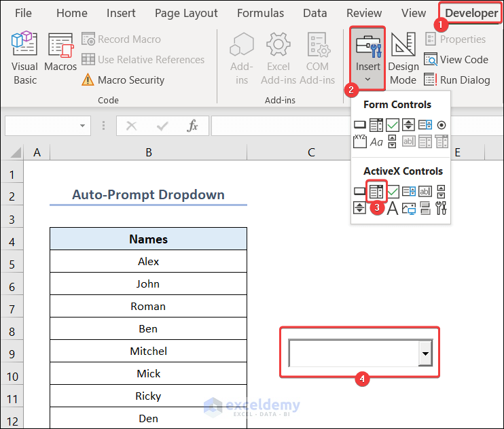The height and width of the screenshot is (429, 504).
Task: Open the Add-ins button
Action: (242, 58)
